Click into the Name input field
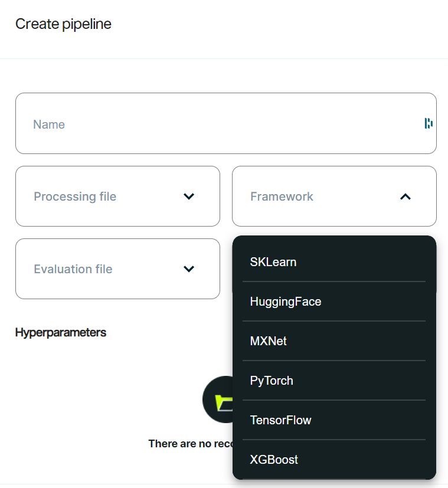Image resolution: width=448 pixels, height=488 pixels. [226, 123]
